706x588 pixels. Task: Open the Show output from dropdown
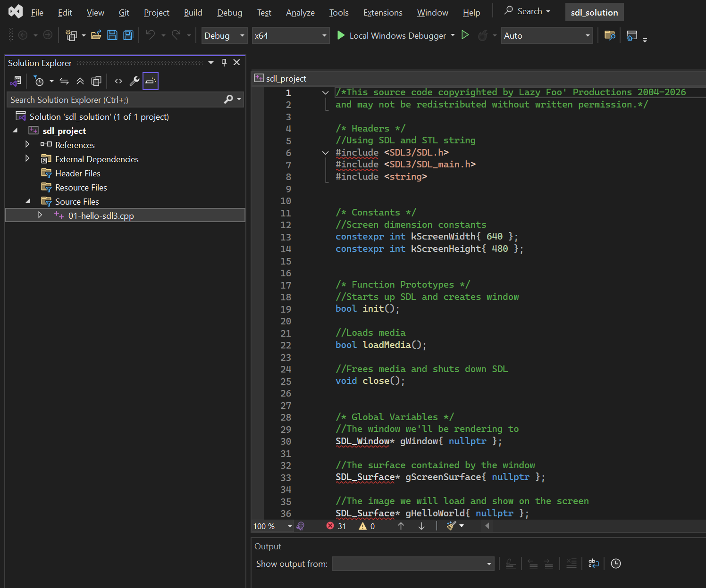pyautogui.click(x=489, y=563)
